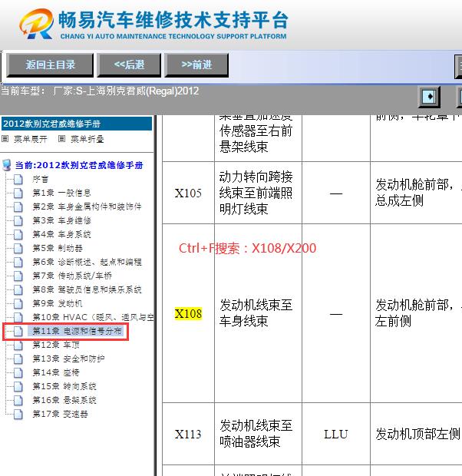
Task: Click the X105 connector cell
Action: point(188,193)
